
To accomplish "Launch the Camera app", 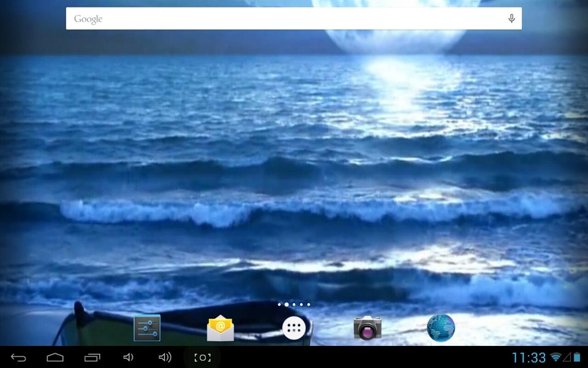I will (367, 328).
